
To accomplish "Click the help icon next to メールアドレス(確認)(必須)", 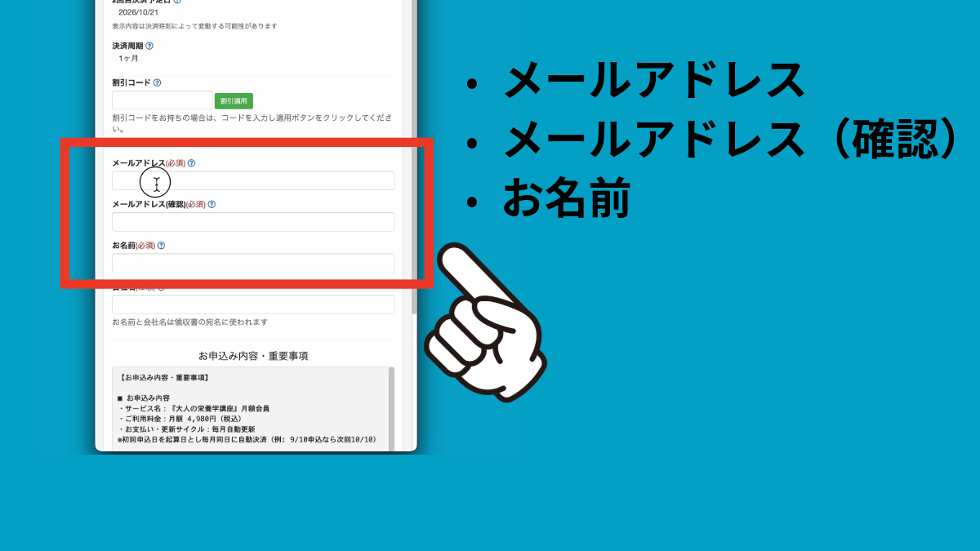I will click(x=212, y=204).
